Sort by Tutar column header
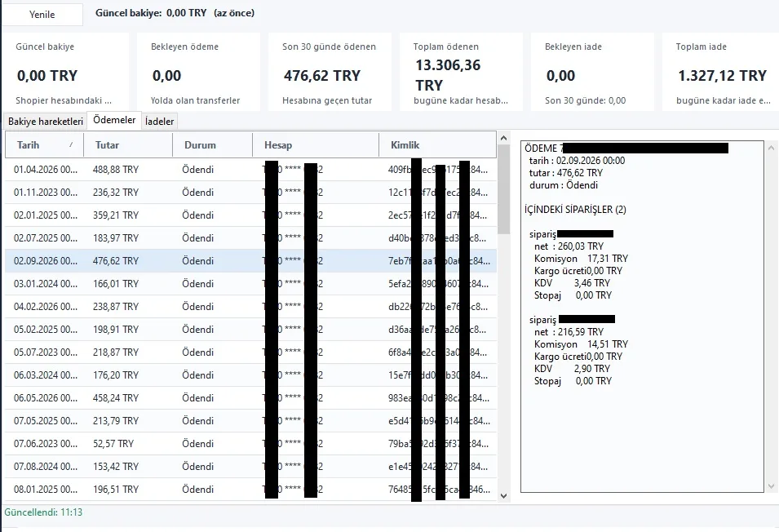The width and height of the screenshot is (779, 532). [128, 145]
